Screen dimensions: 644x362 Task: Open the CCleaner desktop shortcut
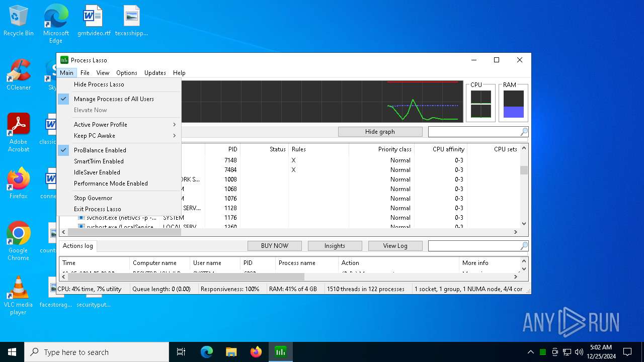tap(19, 75)
